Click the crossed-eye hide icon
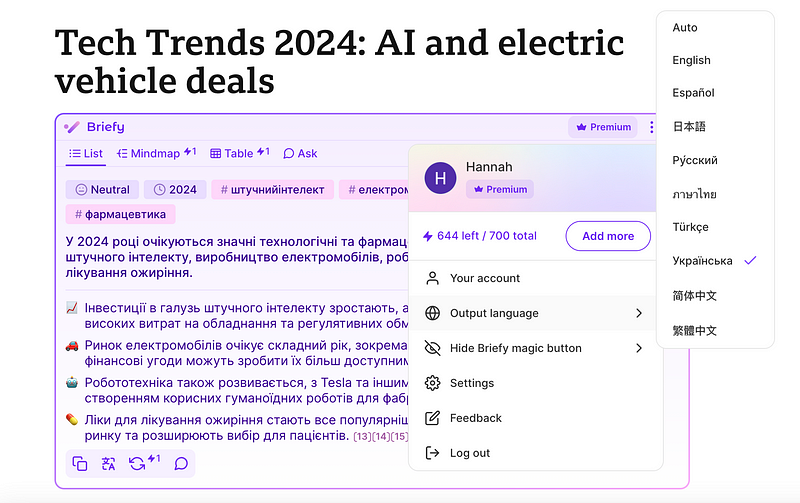The image size is (800, 503). 432,348
